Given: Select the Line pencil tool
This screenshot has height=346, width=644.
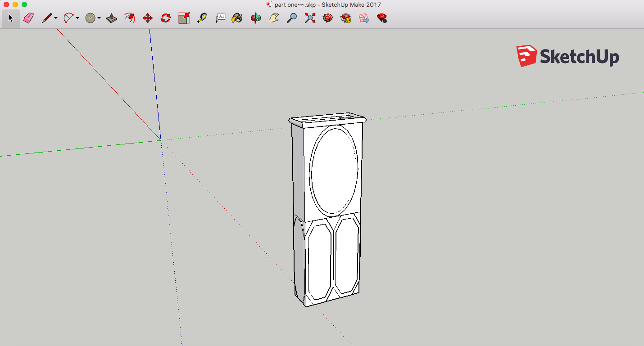Looking at the screenshot, I should coord(47,18).
